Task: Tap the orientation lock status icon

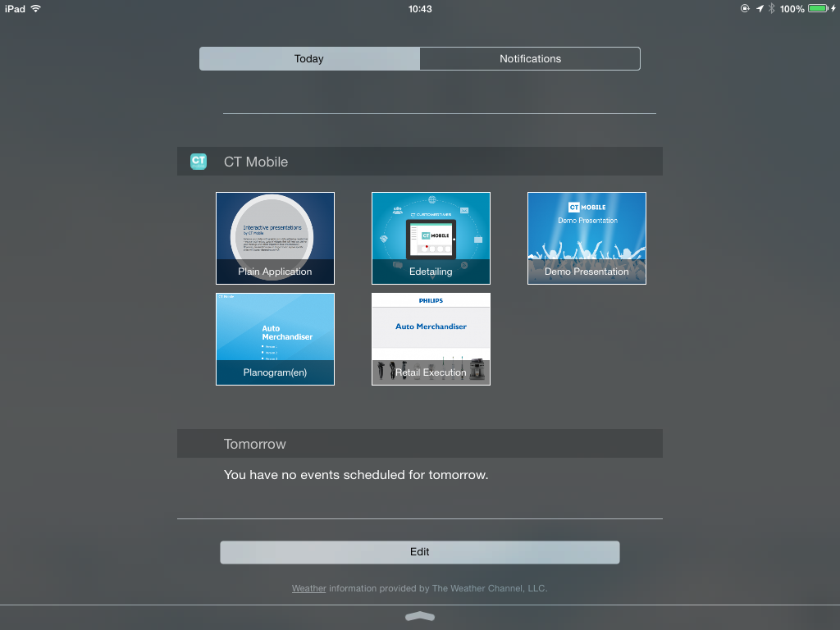Action: point(745,8)
